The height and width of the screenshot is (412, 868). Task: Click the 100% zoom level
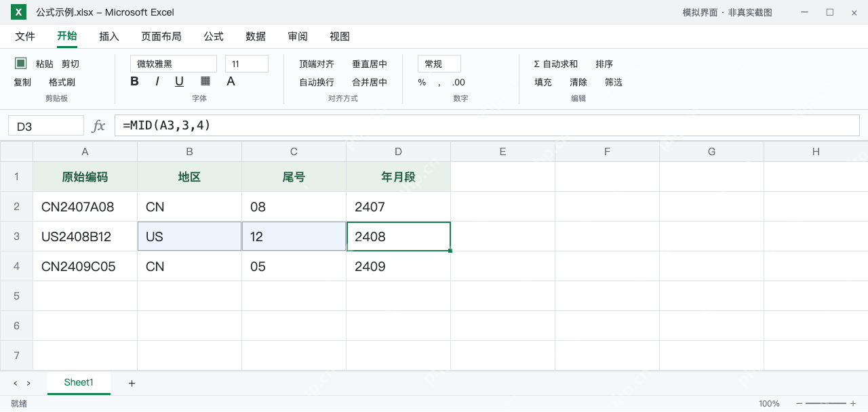[x=769, y=404]
